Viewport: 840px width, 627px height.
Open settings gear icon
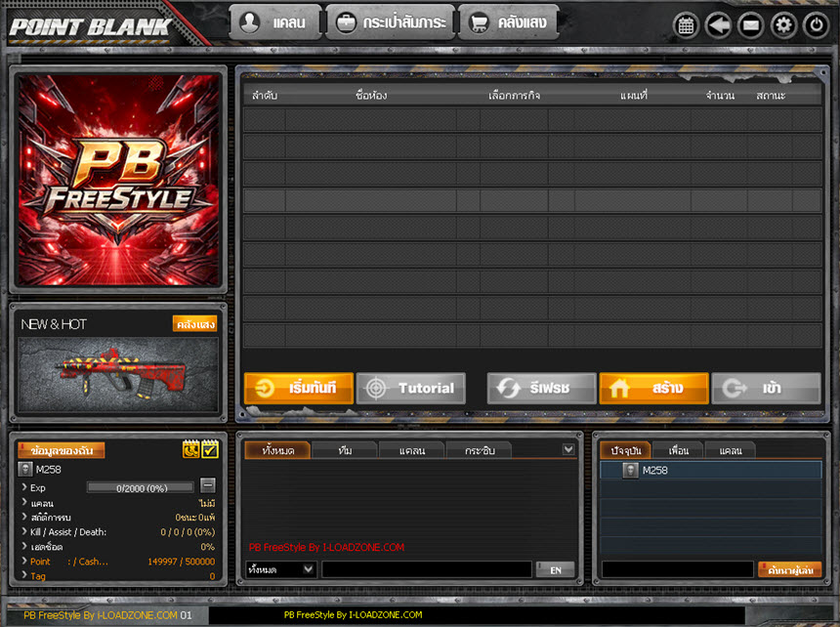point(783,25)
